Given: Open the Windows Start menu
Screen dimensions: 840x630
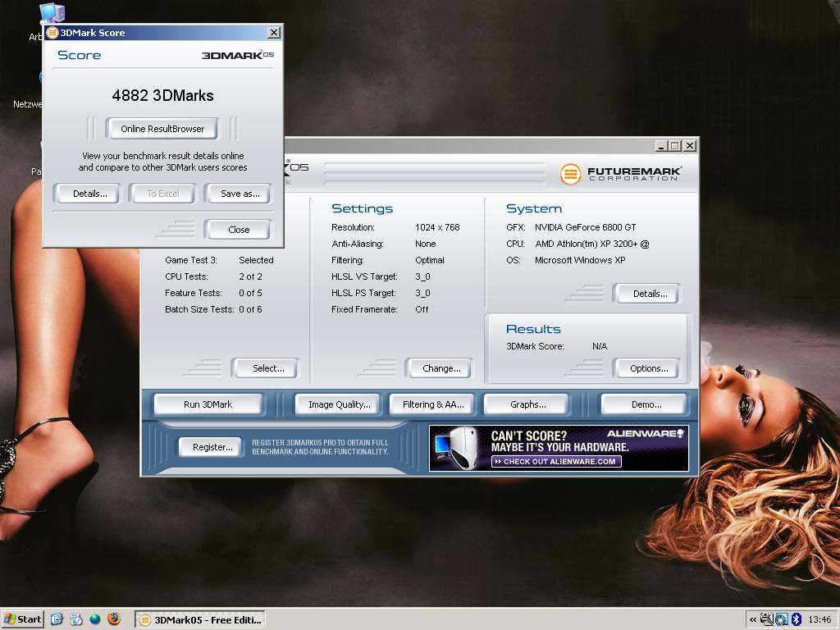Looking at the screenshot, I should coord(21,619).
